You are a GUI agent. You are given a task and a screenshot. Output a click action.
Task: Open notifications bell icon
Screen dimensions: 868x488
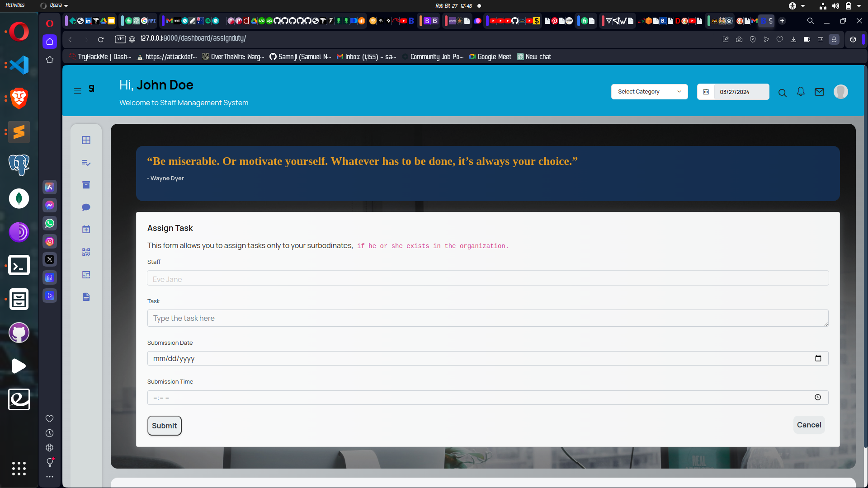click(x=801, y=92)
